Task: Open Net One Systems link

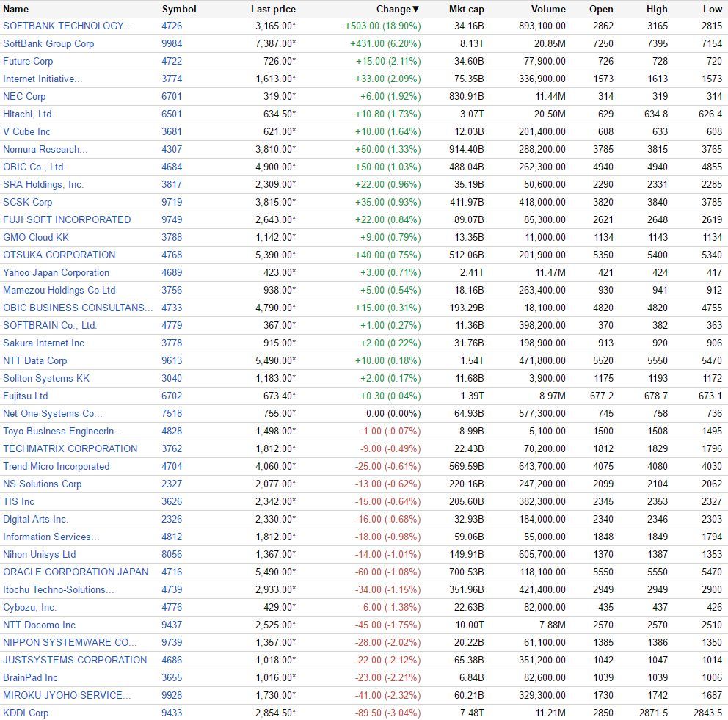Action: (52, 414)
